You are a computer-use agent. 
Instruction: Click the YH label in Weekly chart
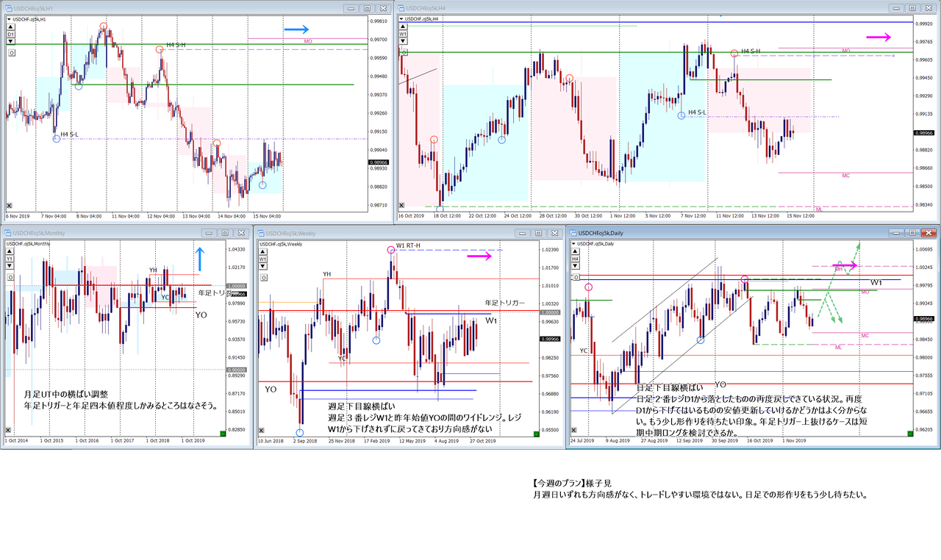[x=327, y=274]
